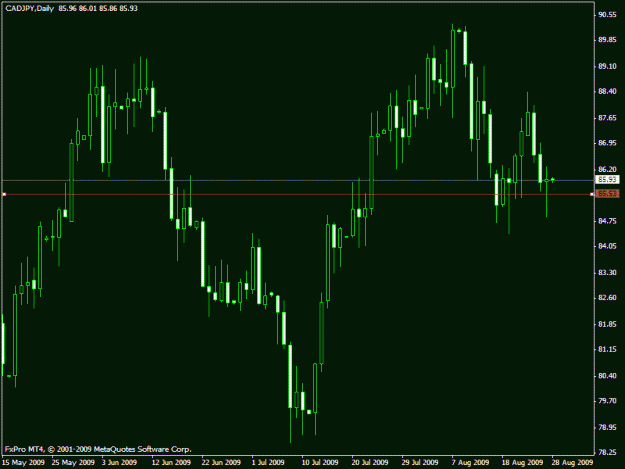Click the 88.40 price scale label
Screen dimensions: 625x469
(x=607, y=92)
